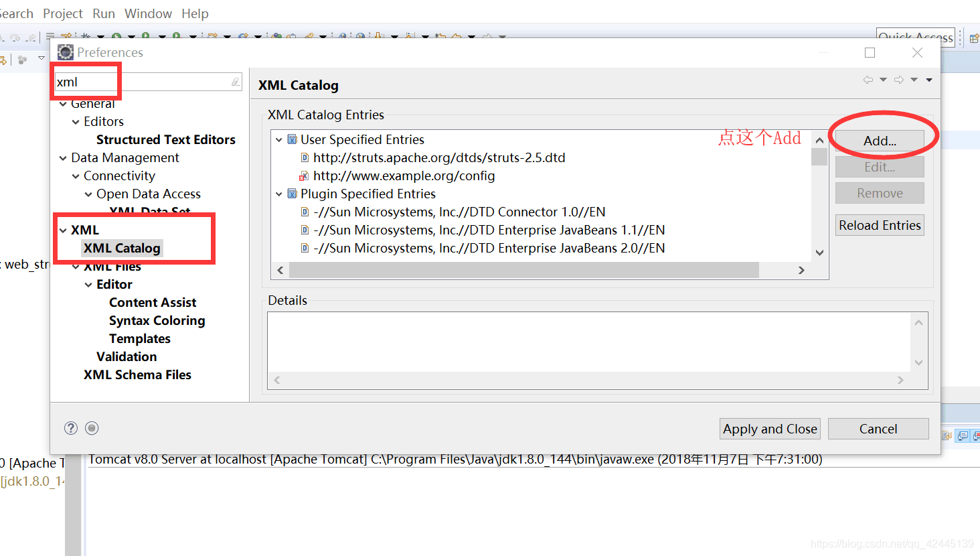This screenshot has height=556, width=980.
Task: Open the Window menu
Action: pos(148,13)
